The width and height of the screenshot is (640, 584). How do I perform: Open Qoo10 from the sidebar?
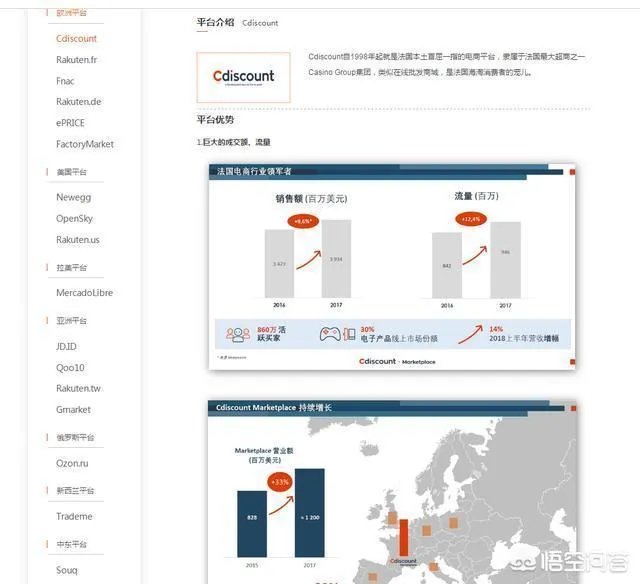tap(71, 368)
